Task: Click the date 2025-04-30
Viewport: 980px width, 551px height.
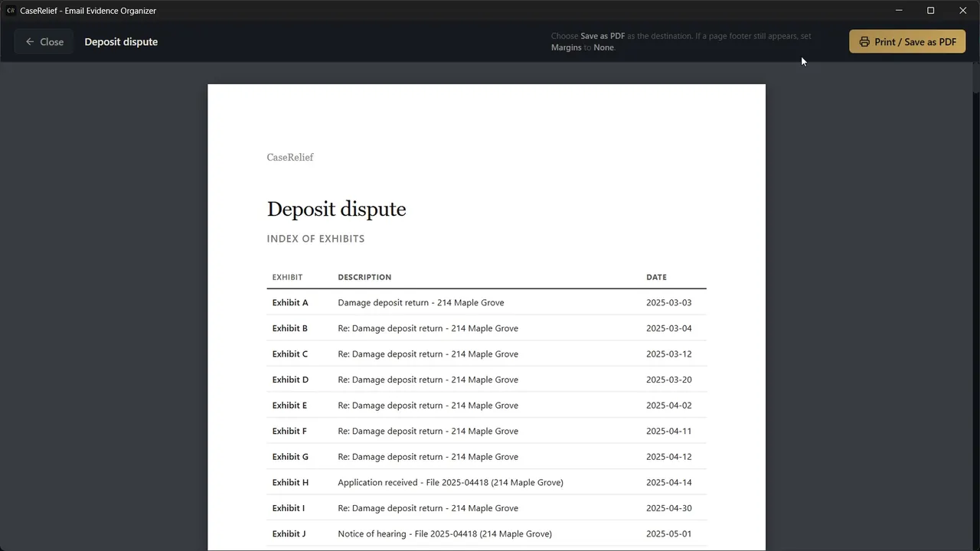Action: point(668,508)
